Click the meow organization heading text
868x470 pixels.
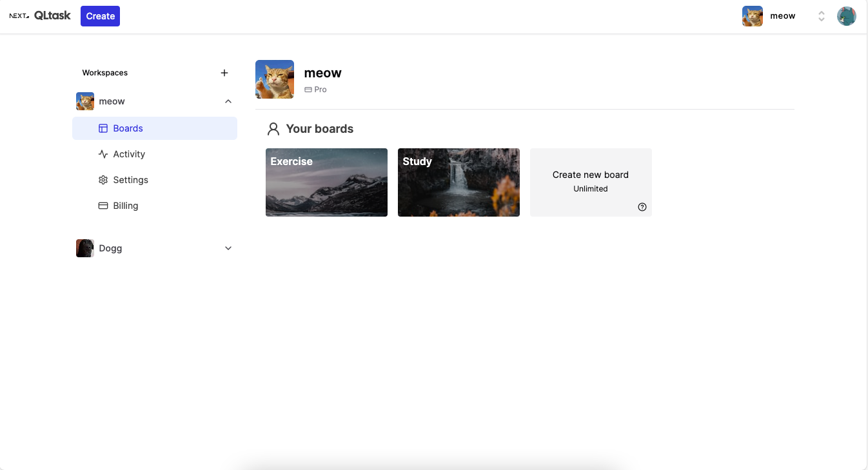pos(323,73)
